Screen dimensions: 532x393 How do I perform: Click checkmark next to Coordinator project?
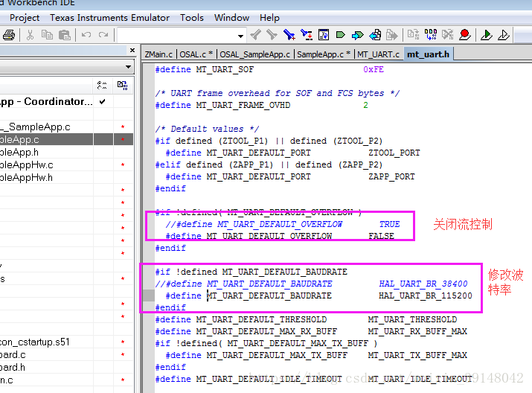(x=103, y=101)
